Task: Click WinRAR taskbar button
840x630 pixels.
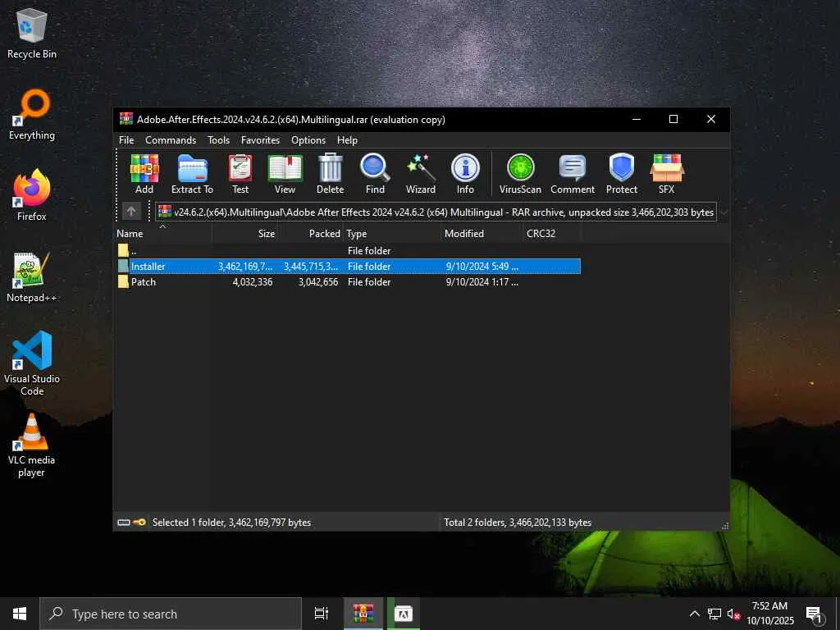Action: [363, 614]
